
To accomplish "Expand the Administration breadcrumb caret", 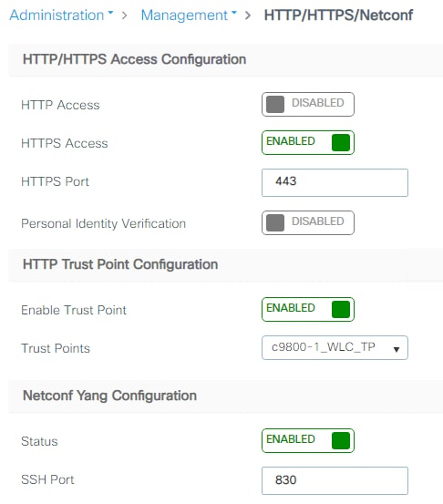I will coord(110,13).
